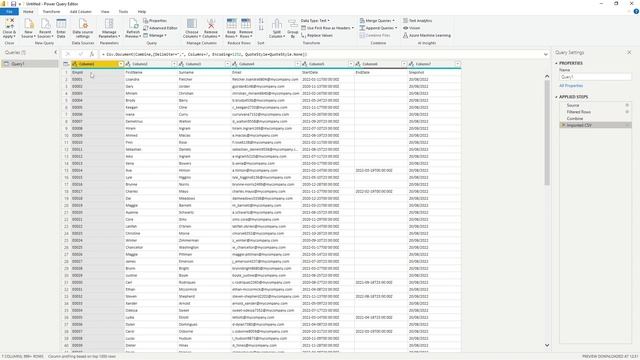This screenshot has height=360, width=640.
Task: Open the Advanced Editor
Action: click(160, 28)
